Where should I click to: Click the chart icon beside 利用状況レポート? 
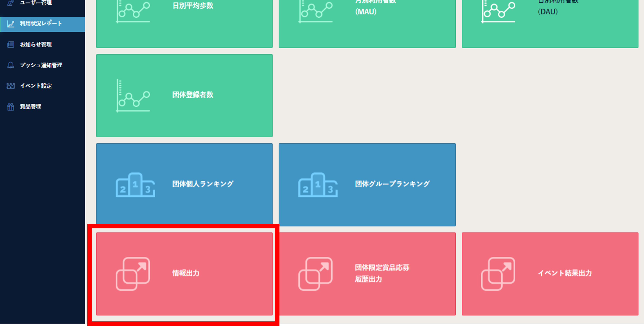click(x=10, y=24)
